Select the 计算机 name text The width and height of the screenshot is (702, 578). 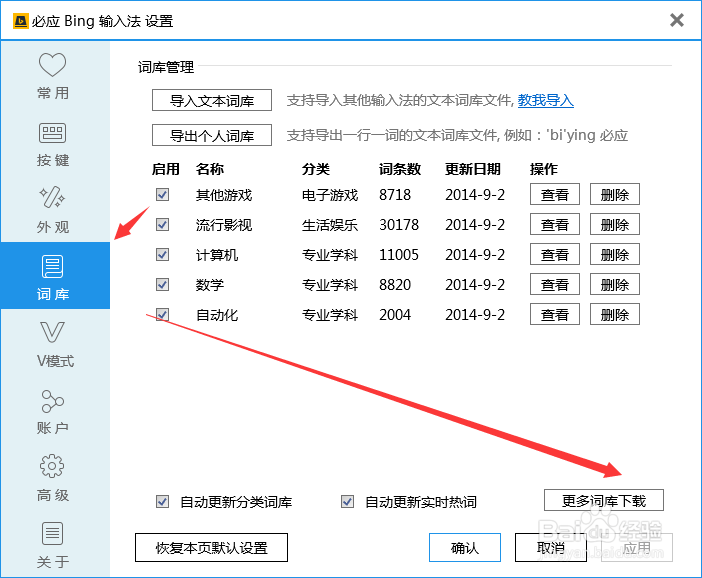pyautogui.click(x=217, y=255)
